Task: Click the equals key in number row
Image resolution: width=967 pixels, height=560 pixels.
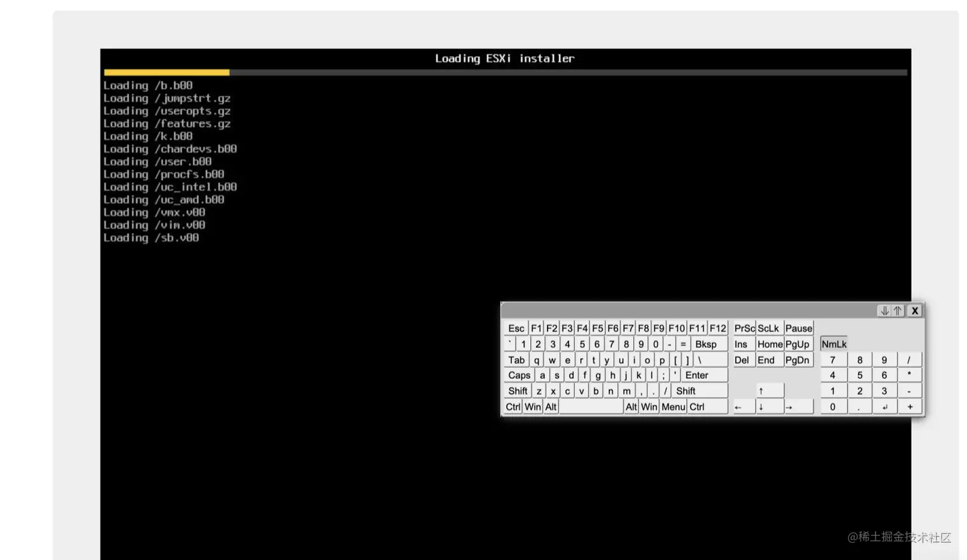Action: [683, 344]
